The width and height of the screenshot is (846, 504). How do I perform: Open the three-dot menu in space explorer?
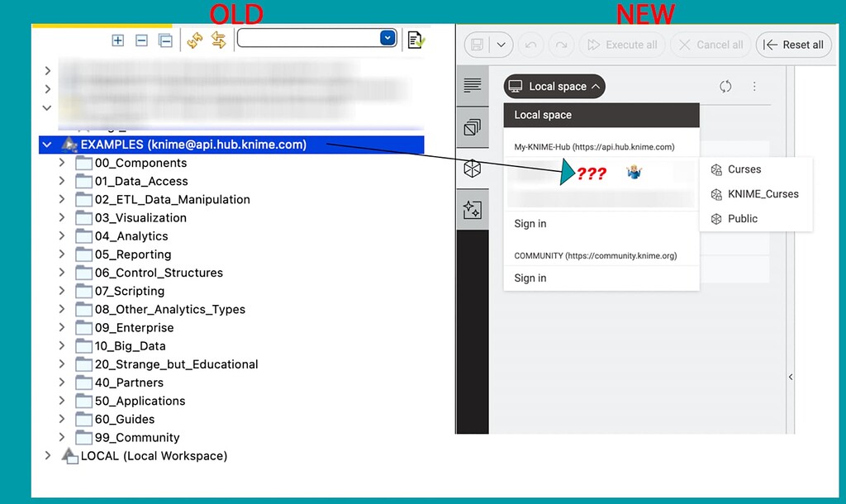pyautogui.click(x=756, y=86)
